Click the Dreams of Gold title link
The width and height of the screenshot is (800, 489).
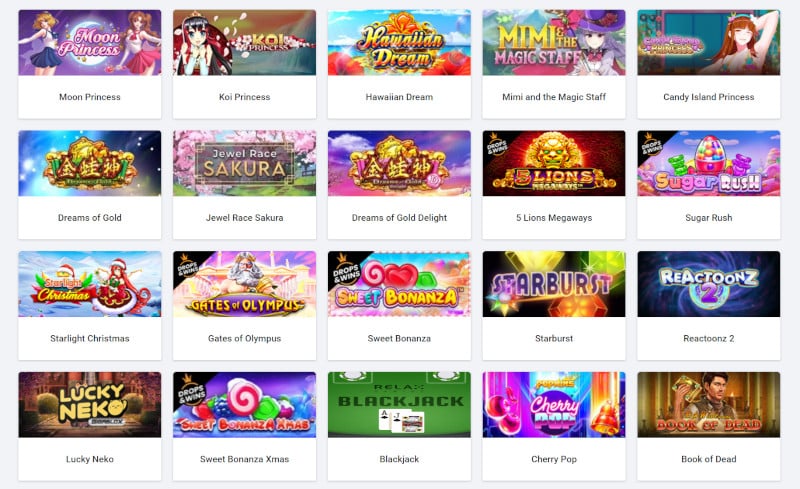90,217
